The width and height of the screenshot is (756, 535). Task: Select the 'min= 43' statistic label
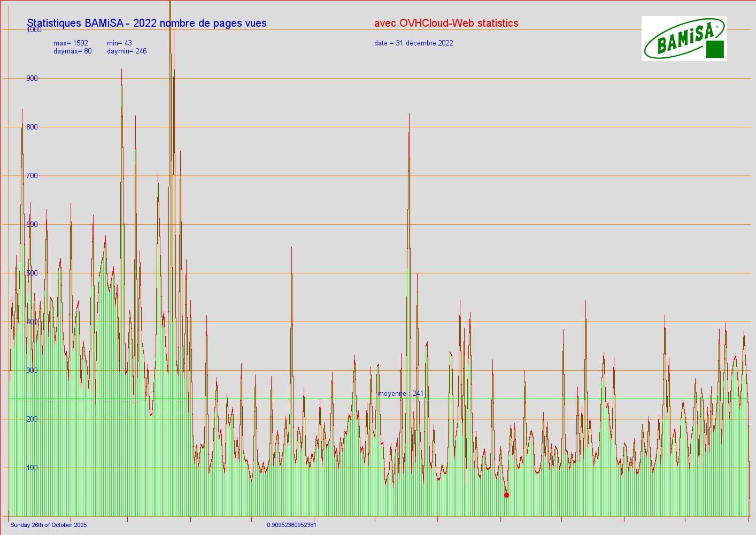pyautogui.click(x=119, y=43)
